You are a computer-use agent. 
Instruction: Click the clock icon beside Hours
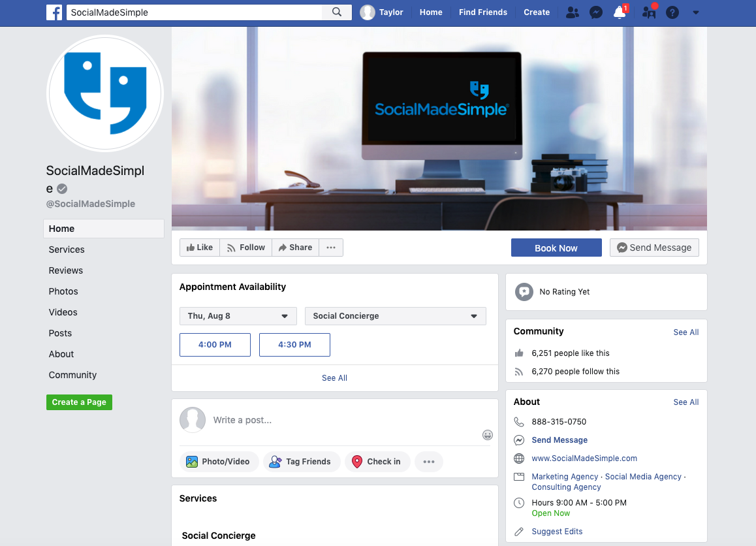tap(519, 503)
